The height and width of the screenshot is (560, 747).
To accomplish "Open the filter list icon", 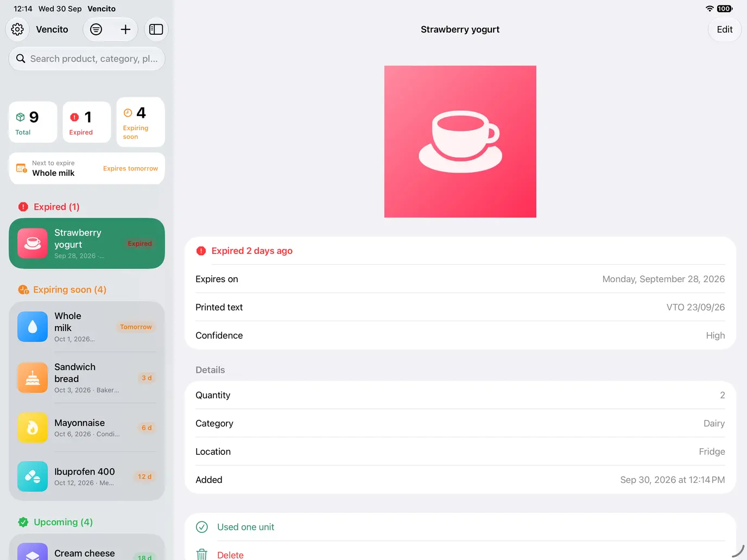I will click(96, 29).
